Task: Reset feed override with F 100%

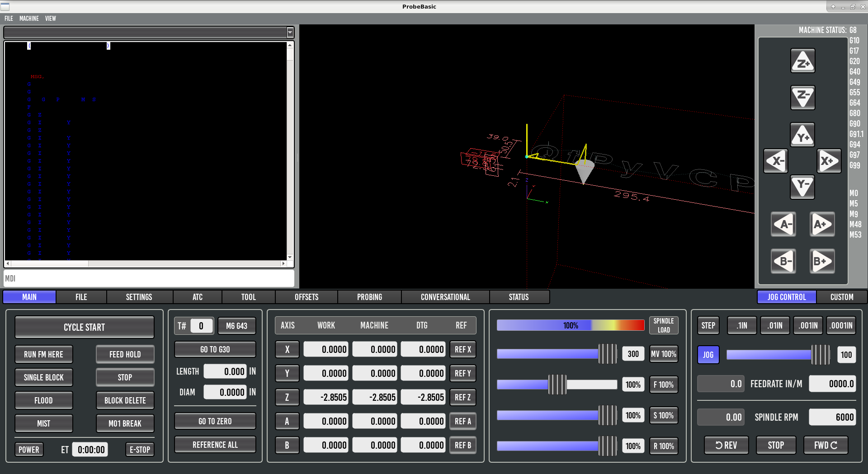Action: coord(663,385)
